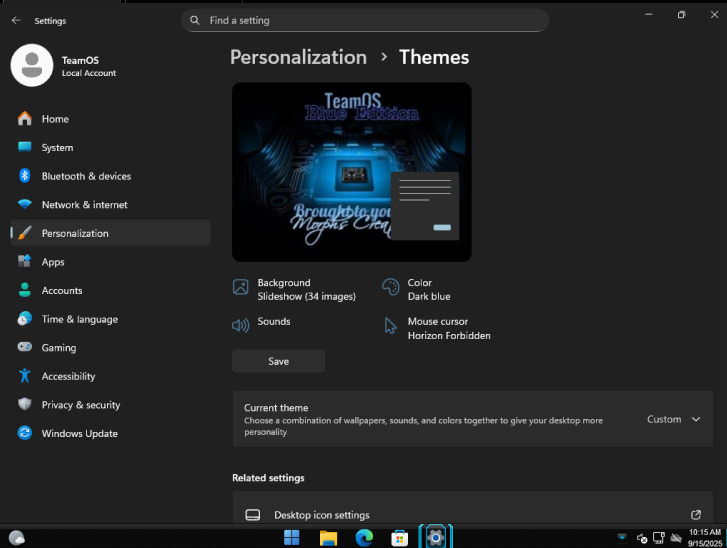Click the Color palette icon
The height and width of the screenshot is (548, 727).
point(390,287)
